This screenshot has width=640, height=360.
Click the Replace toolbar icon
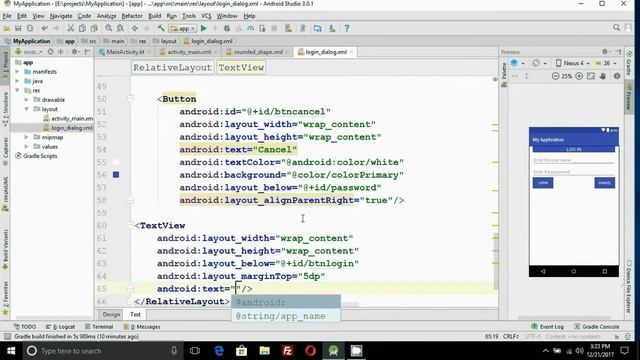point(120,29)
